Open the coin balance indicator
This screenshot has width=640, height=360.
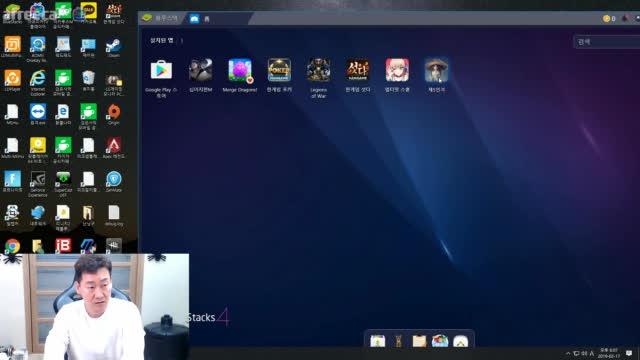pos(609,18)
